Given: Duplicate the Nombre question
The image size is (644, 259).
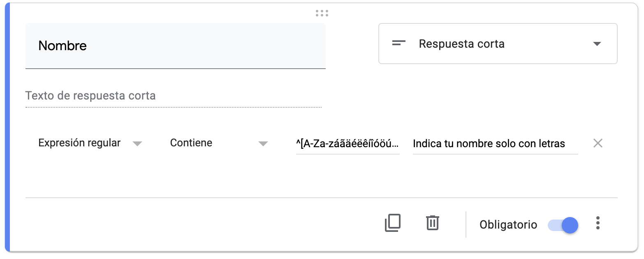Looking at the screenshot, I should tap(392, 224).
